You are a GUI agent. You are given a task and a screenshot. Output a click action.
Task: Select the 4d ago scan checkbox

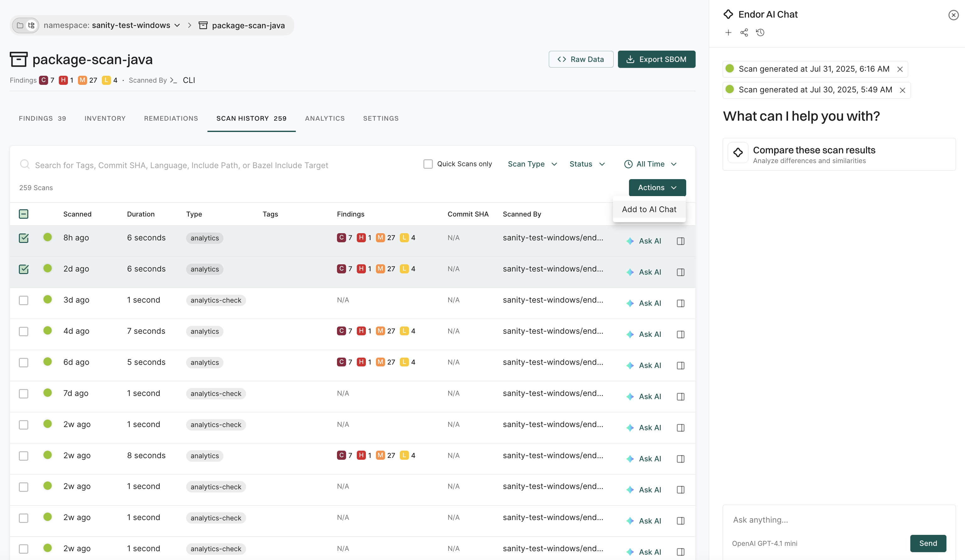(x=24, y=331)
